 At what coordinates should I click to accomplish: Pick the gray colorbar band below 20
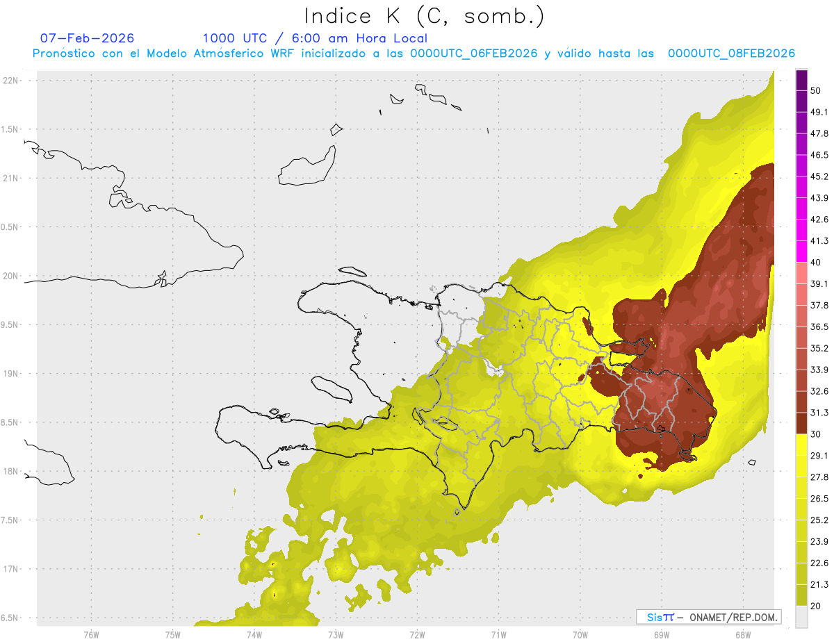pos(801,617)
